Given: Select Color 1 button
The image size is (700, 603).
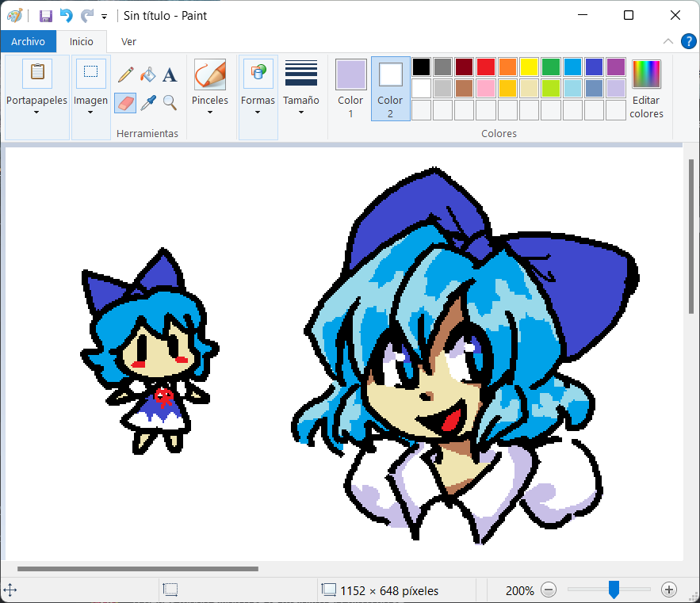Looking at the screenshot, I should [x=351, y=89].
